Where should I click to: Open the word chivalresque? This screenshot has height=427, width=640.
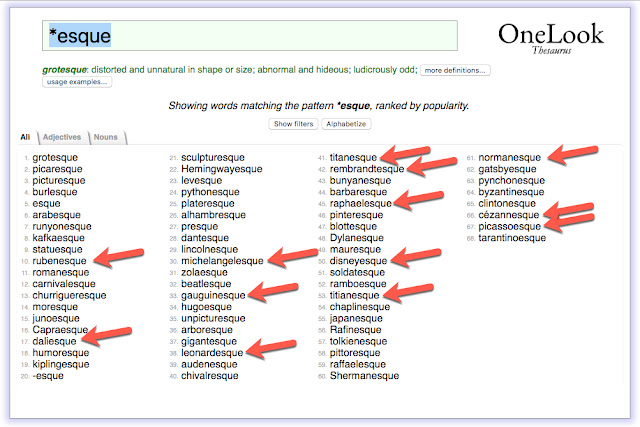pos(210,376)
